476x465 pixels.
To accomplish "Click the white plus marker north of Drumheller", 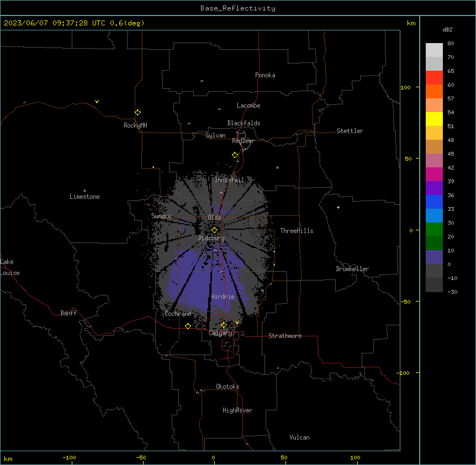I will (x=338, y=207).
